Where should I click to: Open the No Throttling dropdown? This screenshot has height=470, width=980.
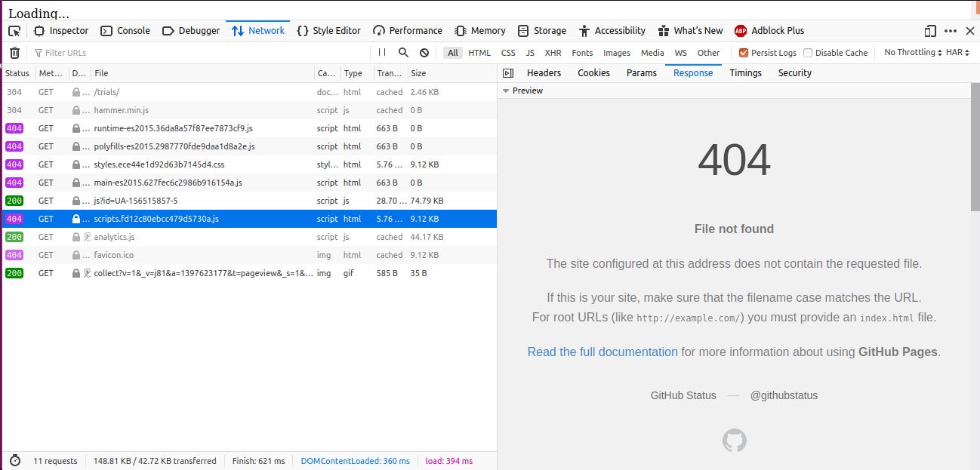tap(913, 53)
